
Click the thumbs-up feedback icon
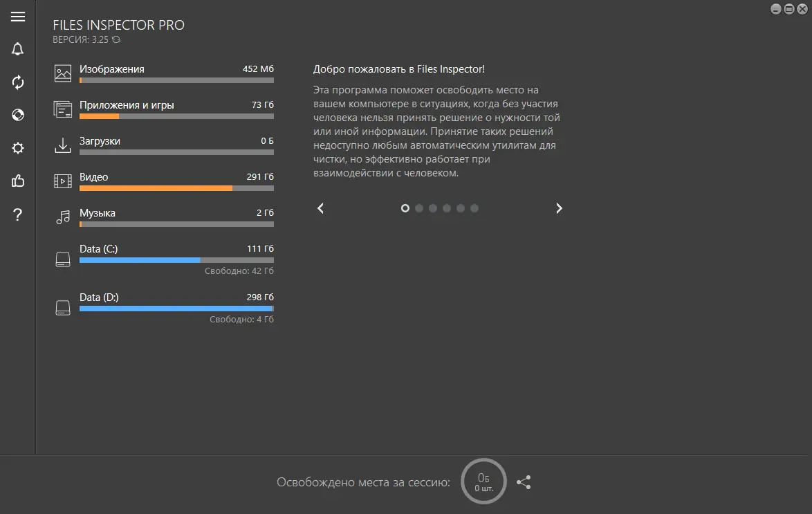17,181
